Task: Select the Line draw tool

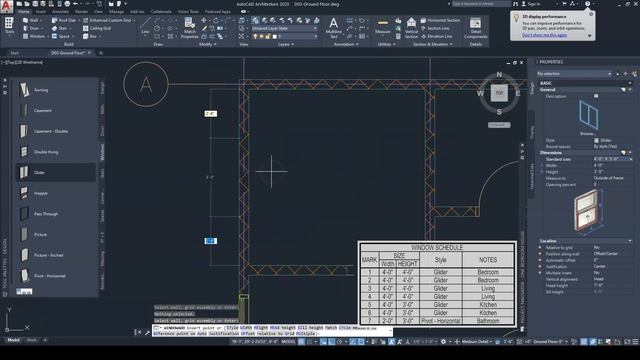Action: (x=145, y=26)
